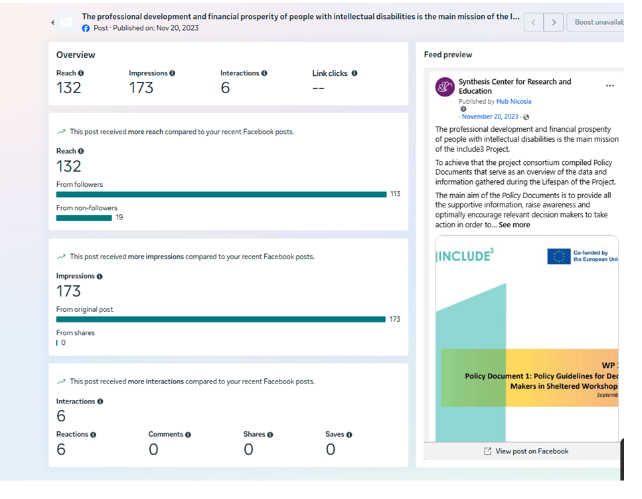The width and height of the screenshot is (642, 499).
Task: Click the Saves value 0
Action: coord(331,449)
